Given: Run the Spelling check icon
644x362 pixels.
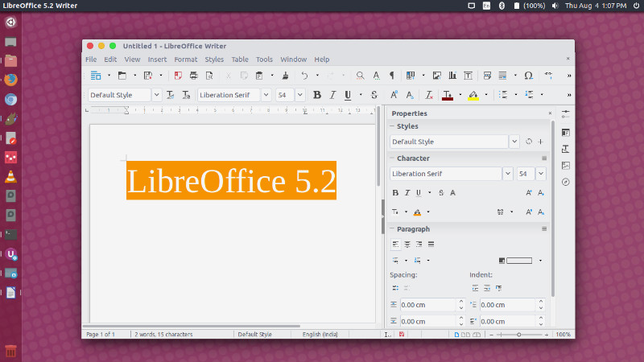Looking at the screenshot, I should (376, 76).
